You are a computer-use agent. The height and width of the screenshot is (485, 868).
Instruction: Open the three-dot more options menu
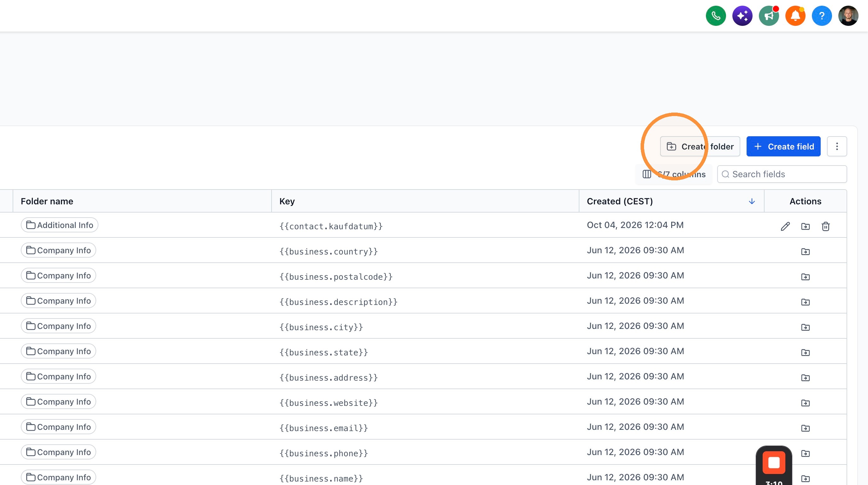click(x=837, y=147)
